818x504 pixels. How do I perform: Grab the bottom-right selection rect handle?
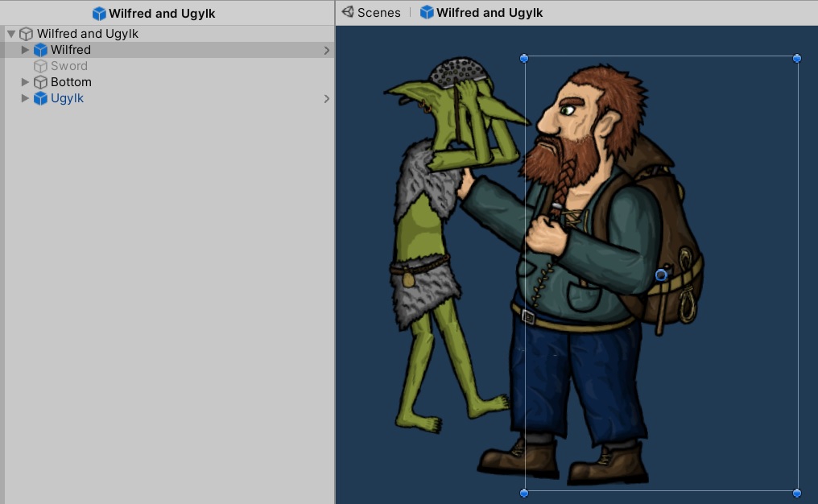796,493
